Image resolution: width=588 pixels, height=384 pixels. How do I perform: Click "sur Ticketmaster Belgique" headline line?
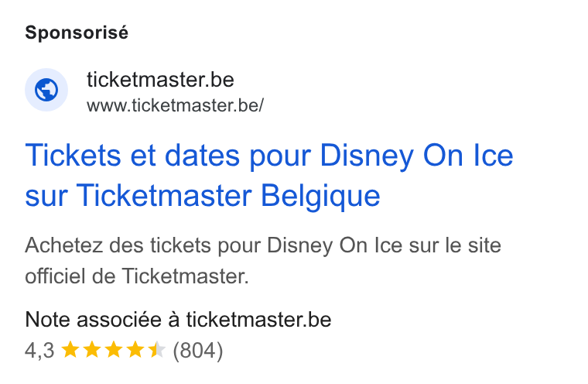click(x=203, y=196)
